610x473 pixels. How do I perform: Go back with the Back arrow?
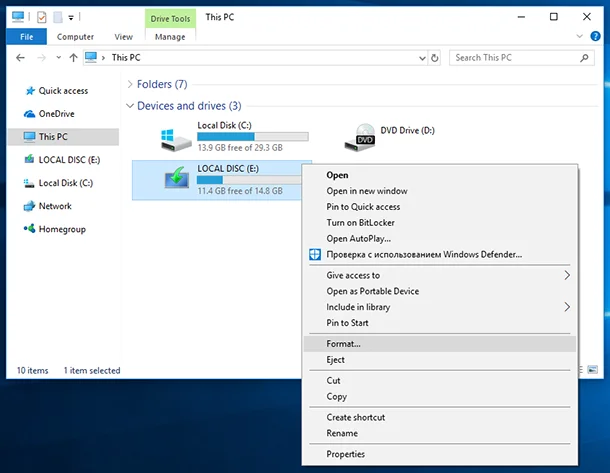click(20, 58)
